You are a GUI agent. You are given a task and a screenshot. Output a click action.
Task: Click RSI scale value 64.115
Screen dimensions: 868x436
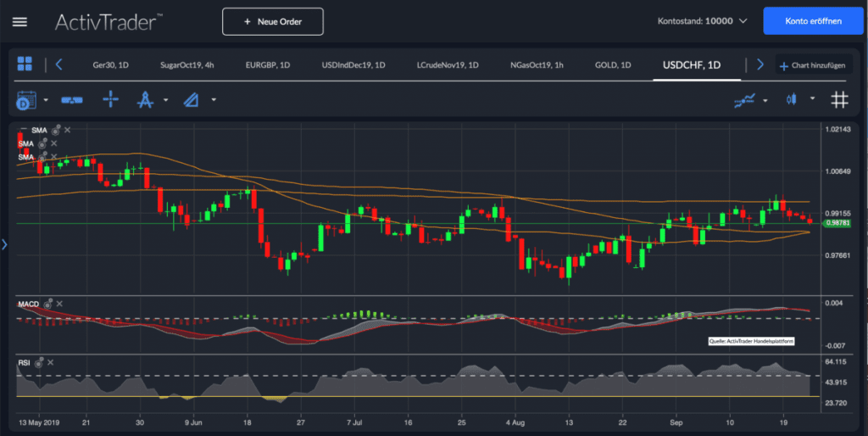point(836,361)
